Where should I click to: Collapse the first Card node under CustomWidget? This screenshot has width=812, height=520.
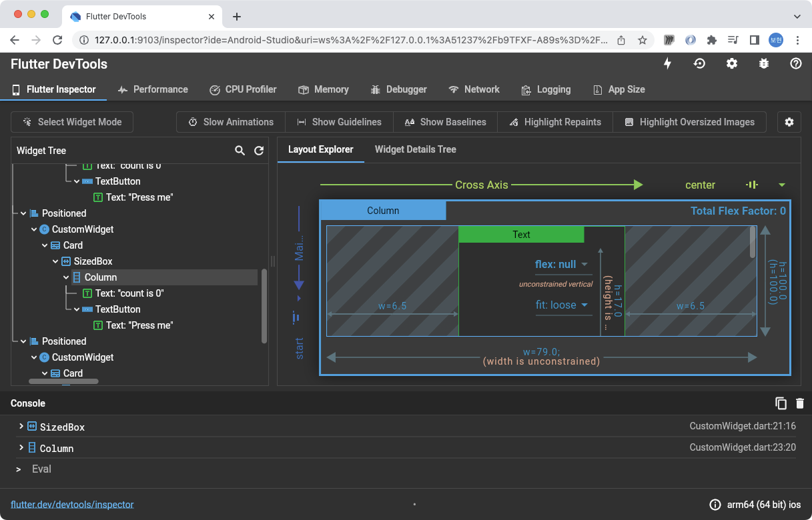pos(45,245)
